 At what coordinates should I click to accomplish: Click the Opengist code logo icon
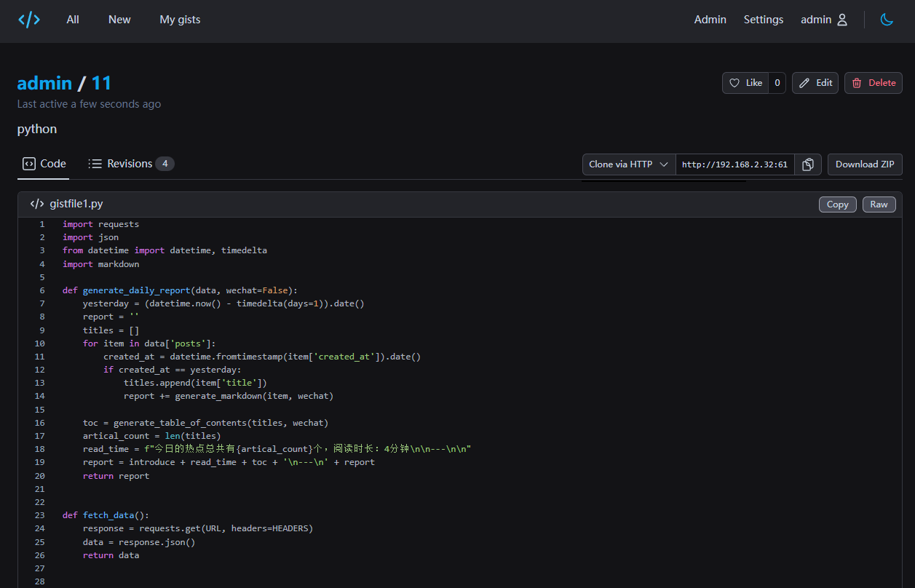coord(29,20)
